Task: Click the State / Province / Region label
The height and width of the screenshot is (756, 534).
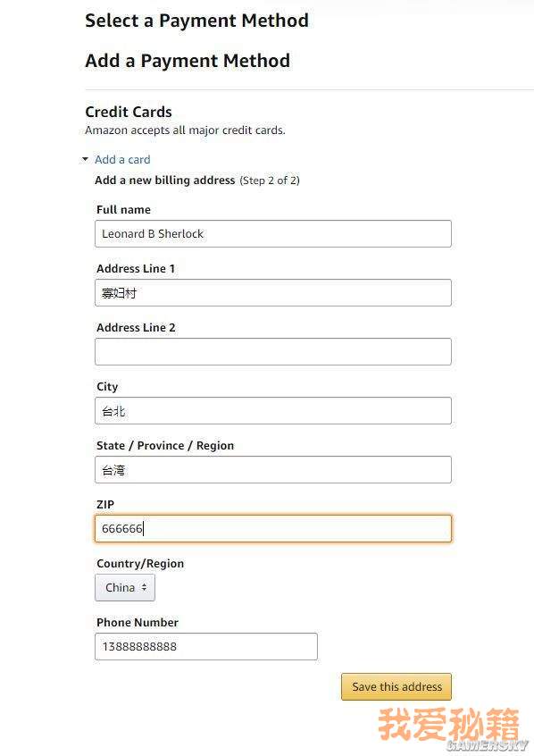Action: click(x=165, y=446)
